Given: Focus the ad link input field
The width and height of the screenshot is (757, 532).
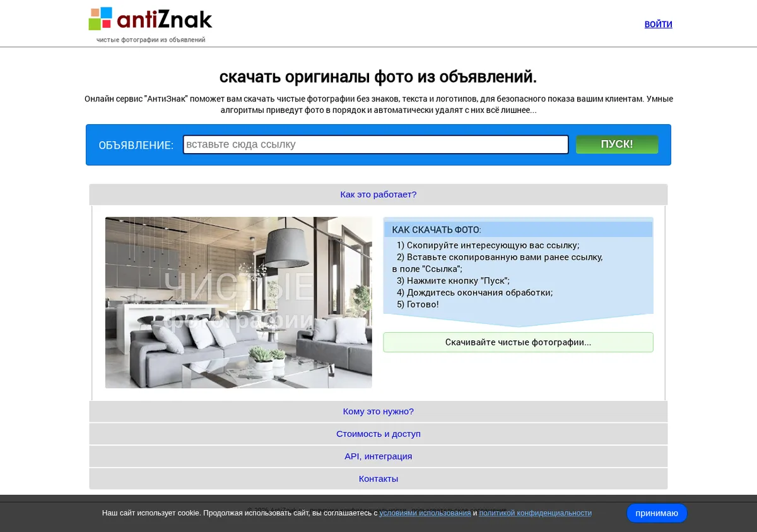Looking at the screenshot, I should pyautogui.click(x=376, y=144).
